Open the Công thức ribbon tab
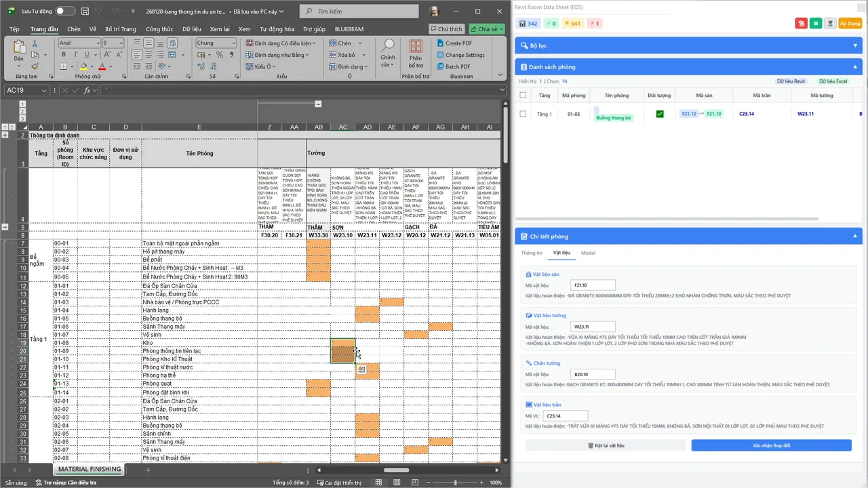The image size is (868, 488). tap(159, 29)
